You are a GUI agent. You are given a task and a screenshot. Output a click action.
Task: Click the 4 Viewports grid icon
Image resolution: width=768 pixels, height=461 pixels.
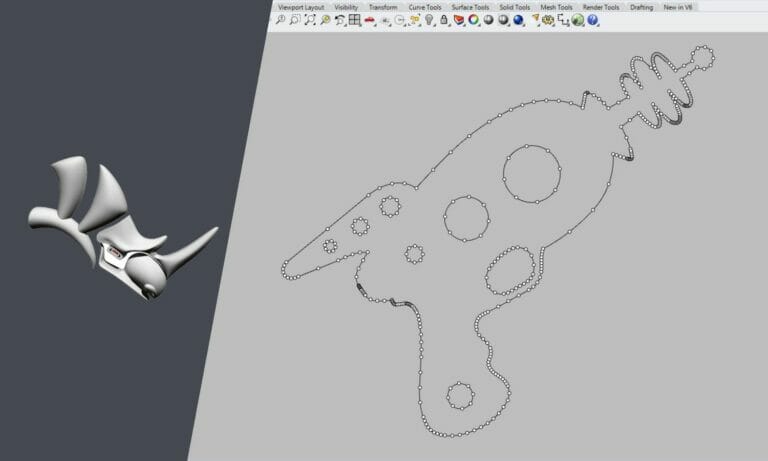click(354, 19)
